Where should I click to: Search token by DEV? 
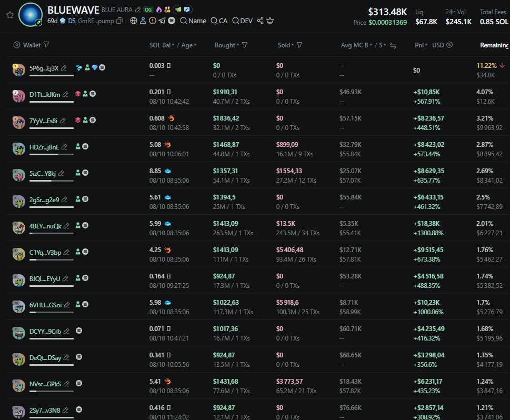click(242, 21)
